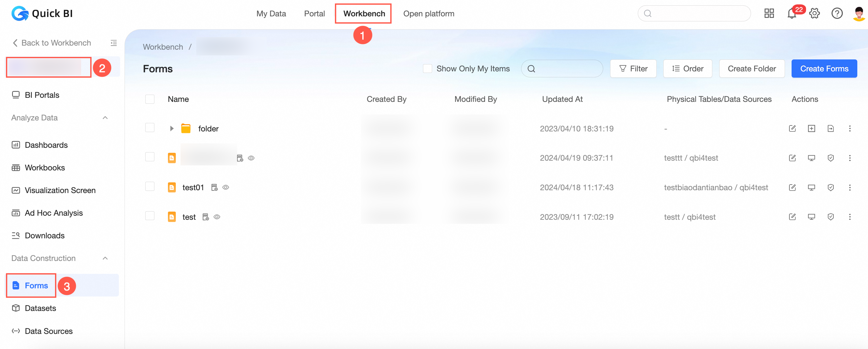Image resolution: width=868 pixels, height=349 pixels.
Task: Expand the folder tree arrow
Action: (x=171, y=128)
